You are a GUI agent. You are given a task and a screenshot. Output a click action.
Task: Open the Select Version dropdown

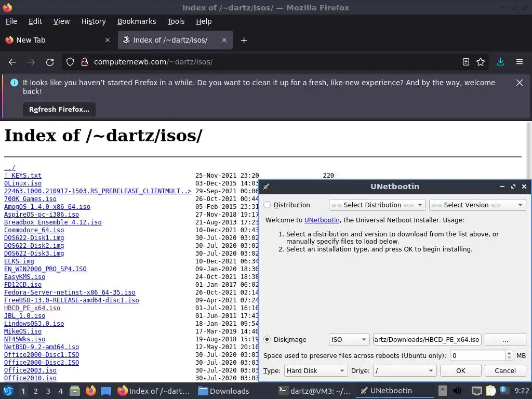pyautogui.click(x=477, y=205)
